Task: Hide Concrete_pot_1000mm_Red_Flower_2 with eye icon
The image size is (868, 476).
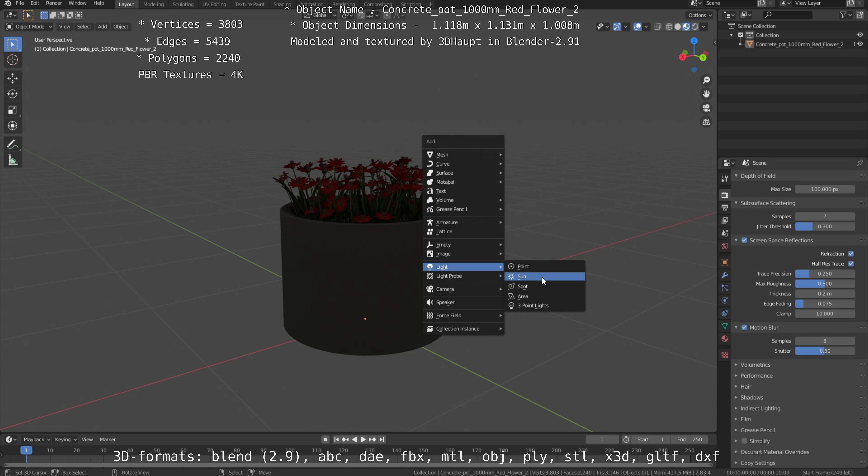Action: point(860,44)
